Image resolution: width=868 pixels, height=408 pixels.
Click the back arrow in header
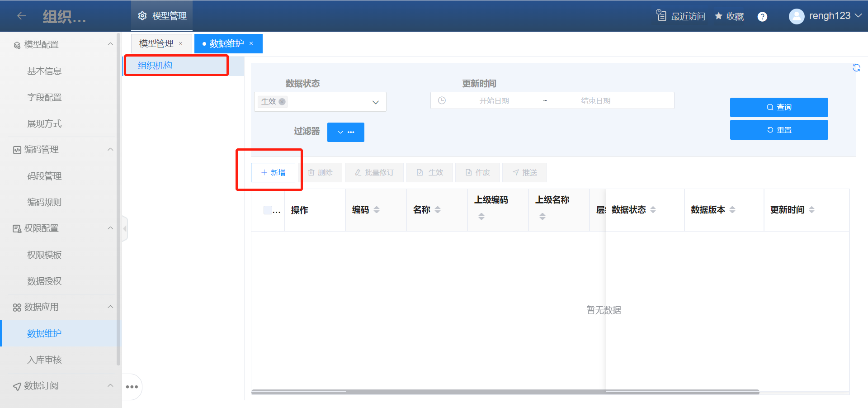(21, 16)
